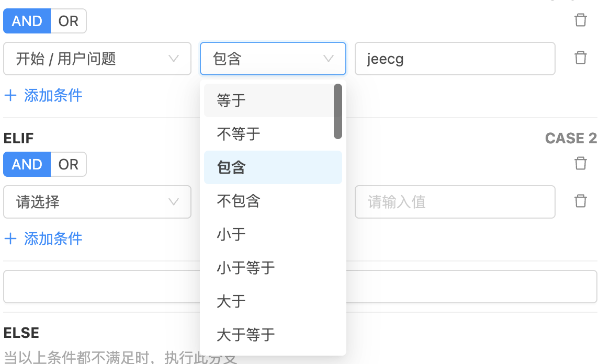Viewport: 610px width, 364px height.
Task: Click plus icon under the first case
Action: coord(10,95)
